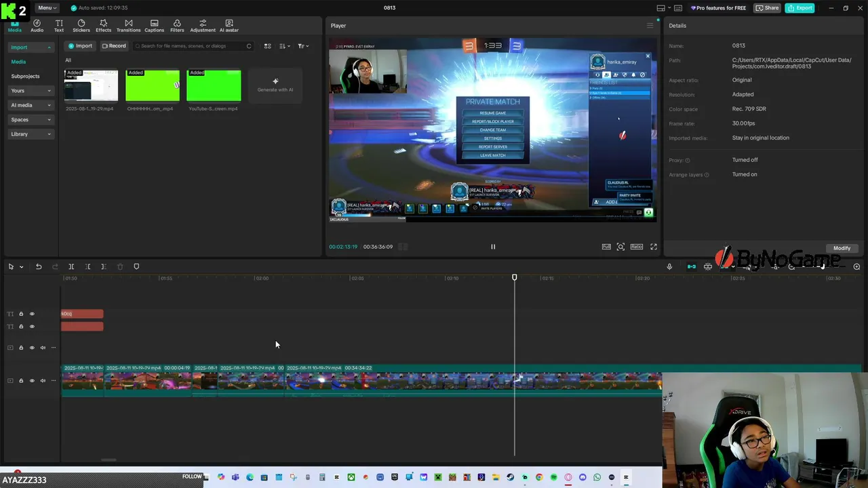Click the timeline voiceover microphone icon
The image size is (868, 488).
point(669,267)
